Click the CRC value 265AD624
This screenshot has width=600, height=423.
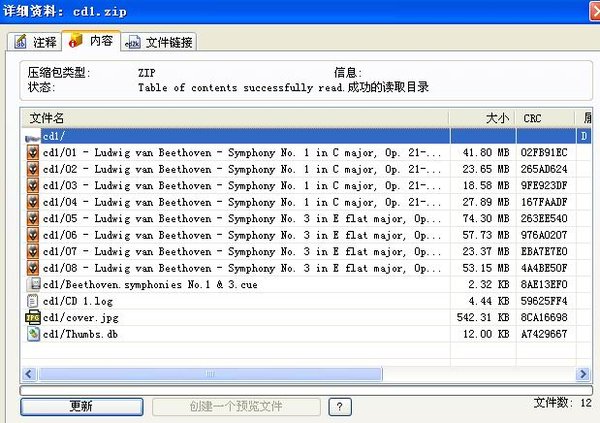coord(544,169)
